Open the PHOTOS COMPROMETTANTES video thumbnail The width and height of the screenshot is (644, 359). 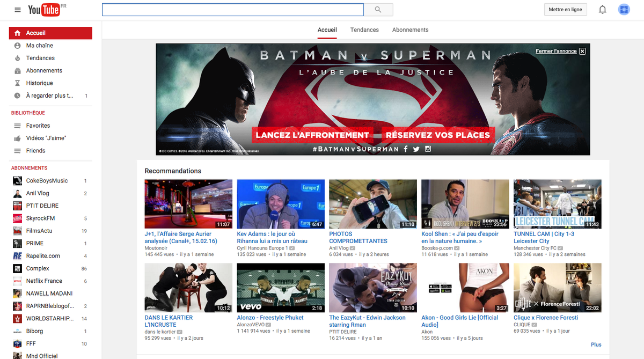click(x=373, y=204)
